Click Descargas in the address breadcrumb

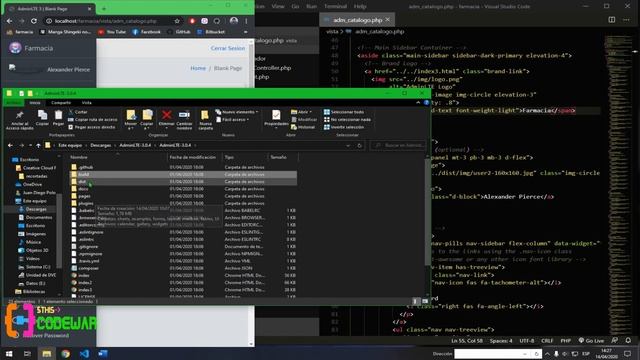101,145
